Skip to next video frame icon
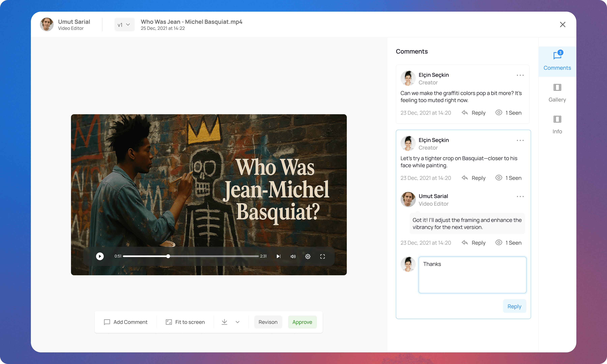Screen dimensions: 607x364 pos(279,256)
